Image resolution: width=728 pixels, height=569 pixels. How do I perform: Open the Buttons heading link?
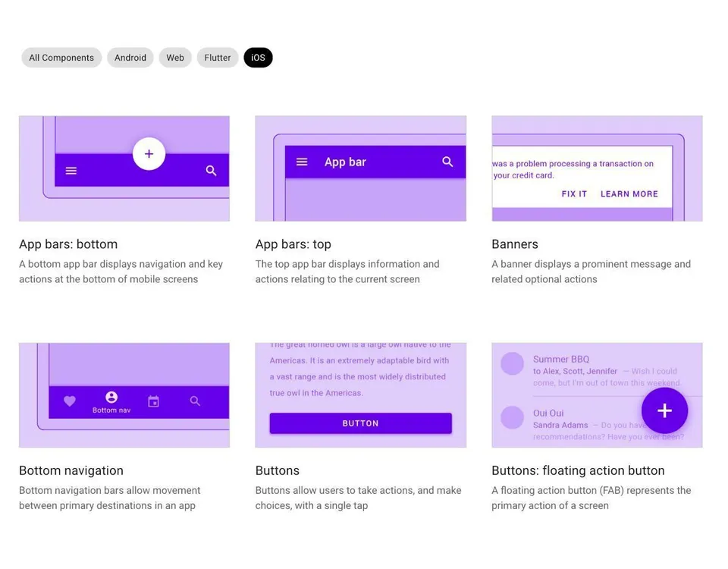[x=278, y=470]
